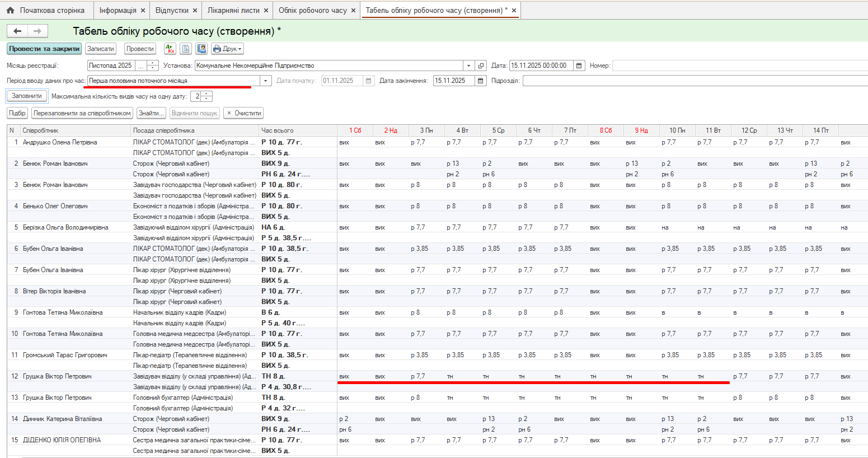Click into the Підрозділ input field
This screenshot has height=458, width=868.
(694, 81)
